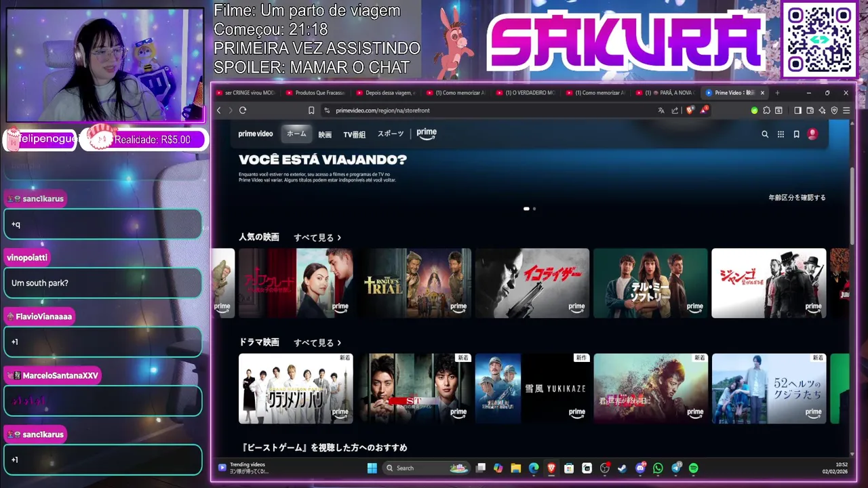Toggle the browser sidebar panel icon
The image size is (868, 488).
[x=797, y=110]
